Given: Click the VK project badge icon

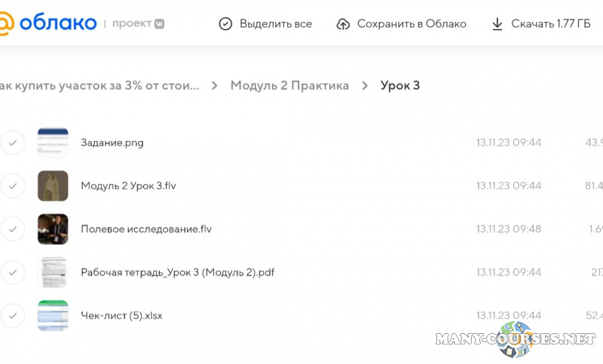Looking at the screenshot, I should click(159, 23).
